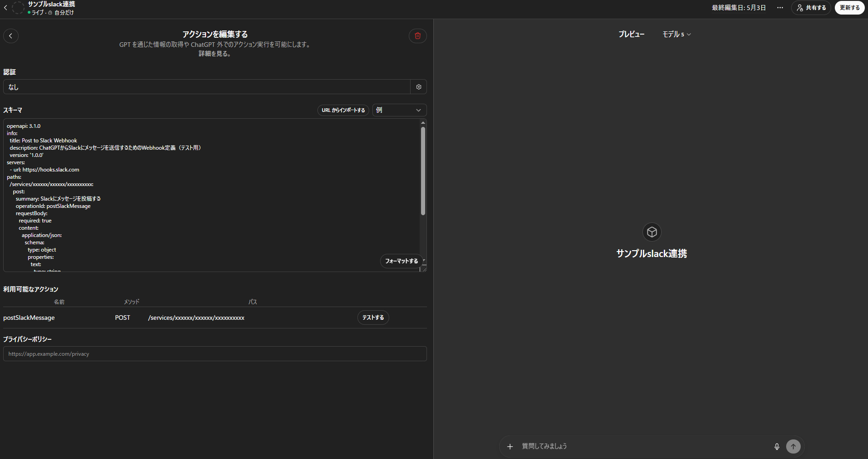The width and height of the screenshot is (868, 459).
Task: Return from action editor with circled back arrow
Action: 11,36
